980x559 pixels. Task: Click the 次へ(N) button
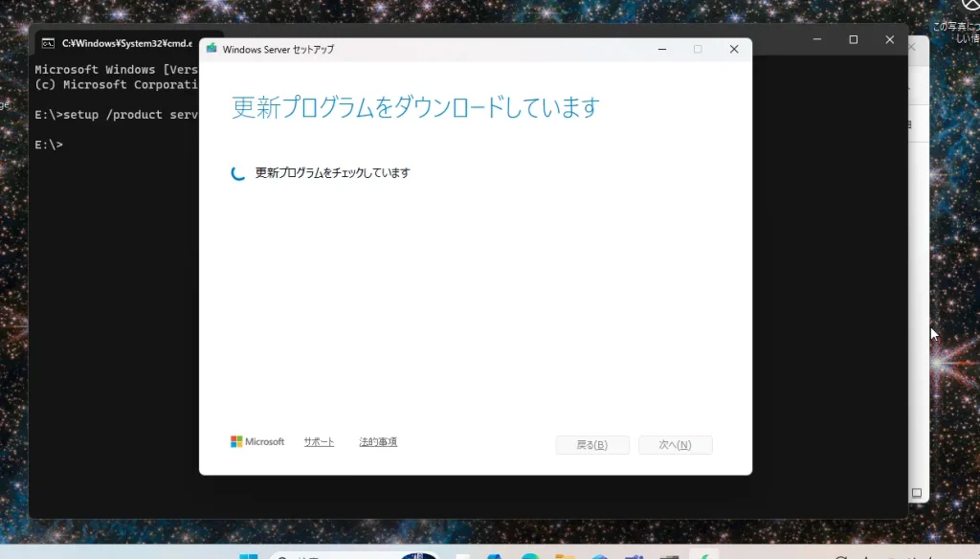point(675,445)
